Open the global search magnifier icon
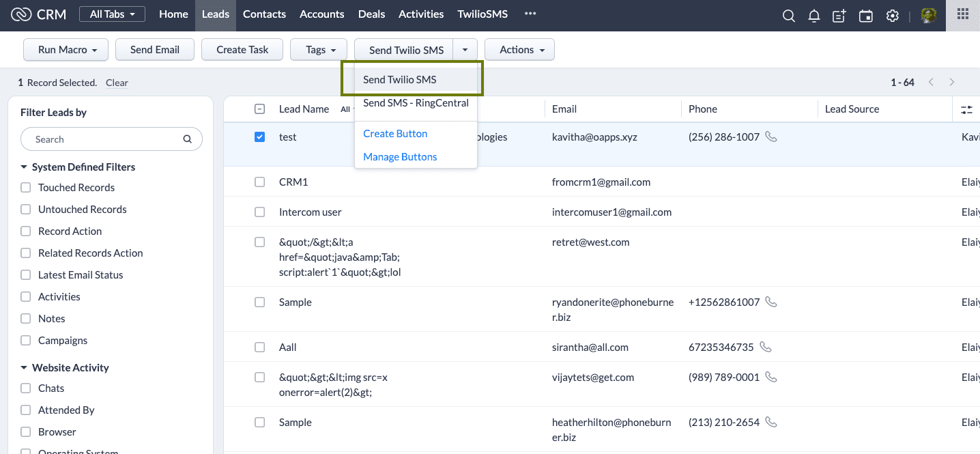Screen dimensions: 980x454 click(789, 16)
